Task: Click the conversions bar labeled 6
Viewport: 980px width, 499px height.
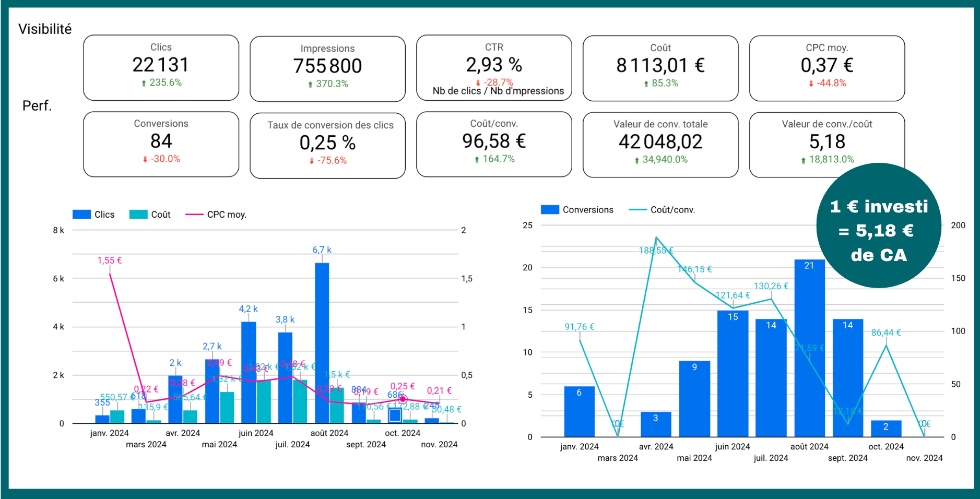Action: (x=579, y=412)
